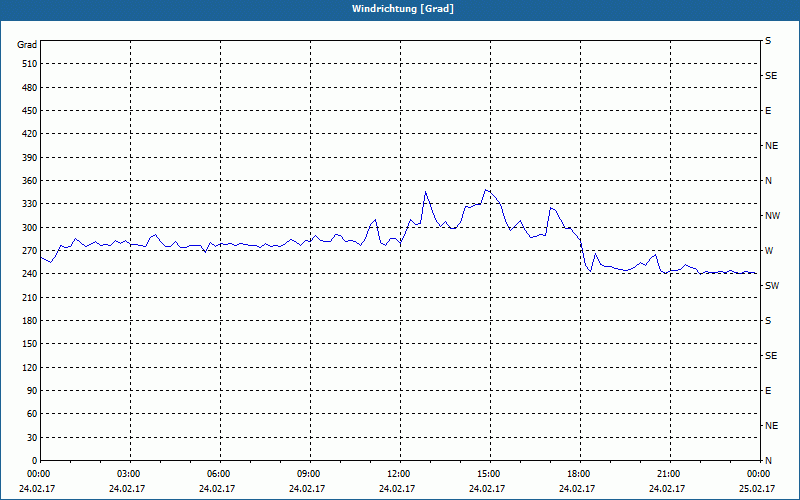Viewport: 800px width, 500px height.
Task: Pick the 09:00 time label
Action: click(x=308, y=474)
